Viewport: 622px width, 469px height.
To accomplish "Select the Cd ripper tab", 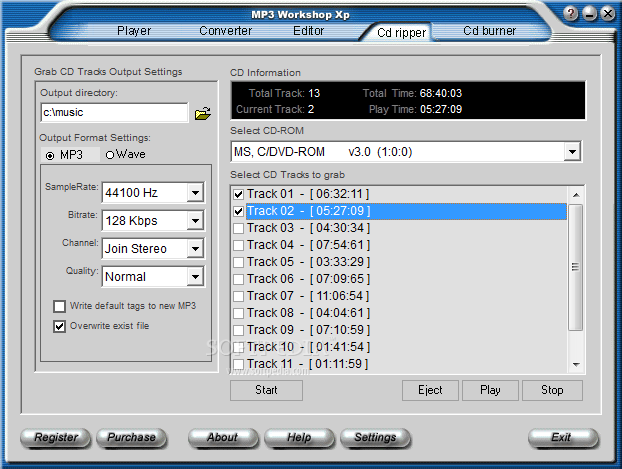I will 401,33.
